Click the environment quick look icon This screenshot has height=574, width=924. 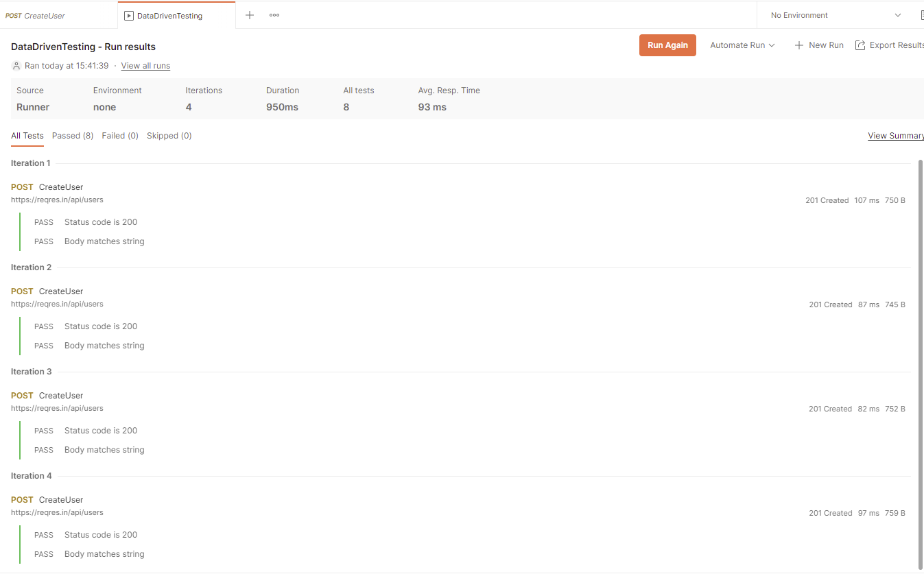coord(921,15)
